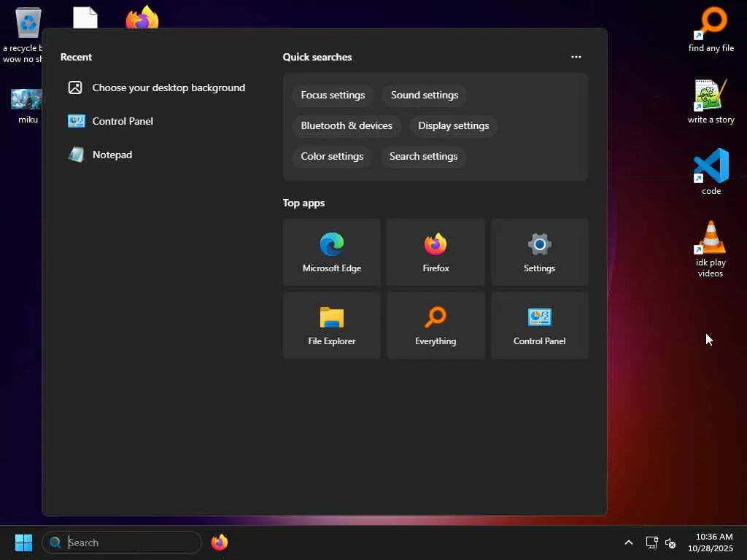This screenshot has height=560, width=747.
Task: Open Search settings quick search
Action: [x=423, y=156]
